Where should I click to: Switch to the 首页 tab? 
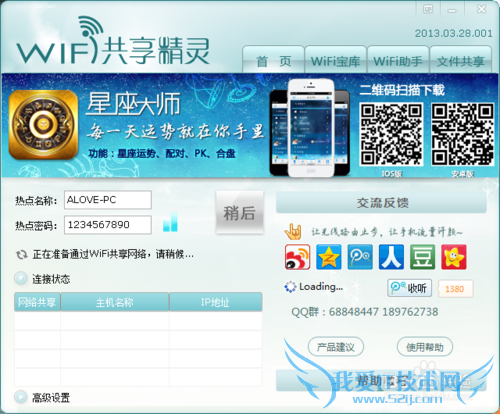pos(273,60)
